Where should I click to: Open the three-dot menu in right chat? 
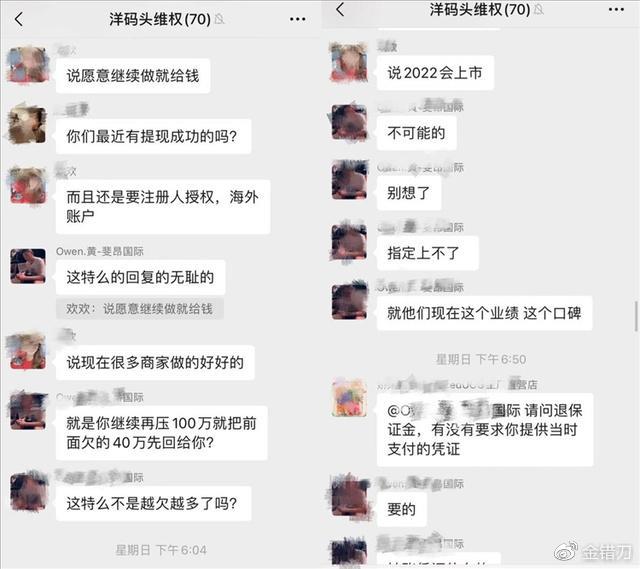click(616, 10)
